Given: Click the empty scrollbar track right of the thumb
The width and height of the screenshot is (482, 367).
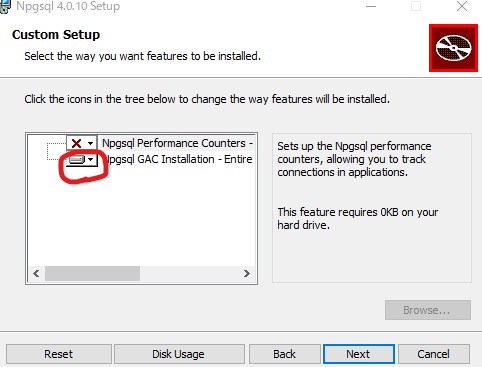Looking at the screenshot, I should pos(190,274).
